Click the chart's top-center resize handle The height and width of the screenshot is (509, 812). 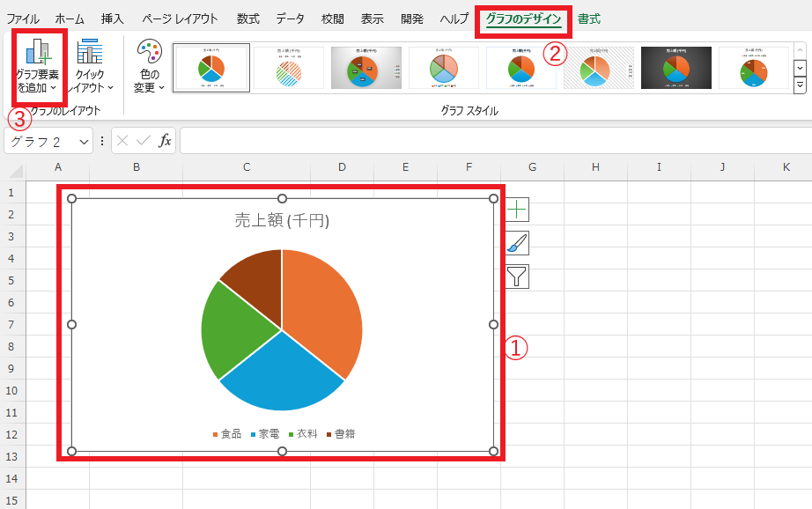[x=282, y=198]
